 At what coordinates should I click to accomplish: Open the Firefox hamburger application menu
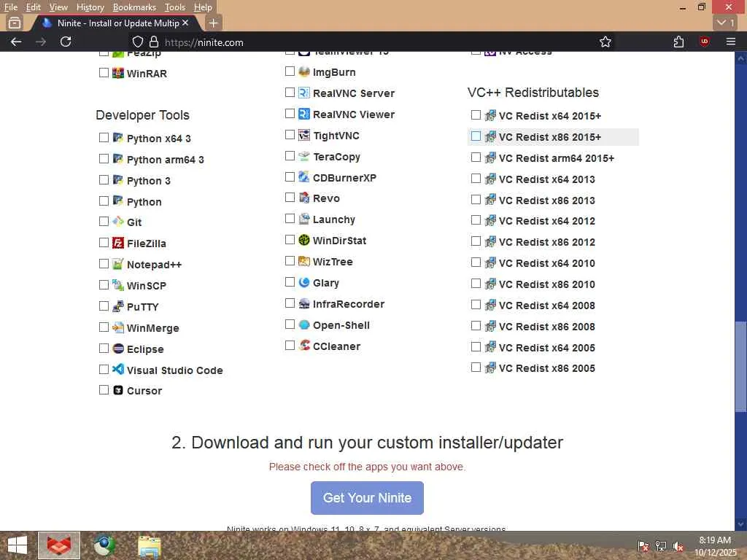[730, 42]
